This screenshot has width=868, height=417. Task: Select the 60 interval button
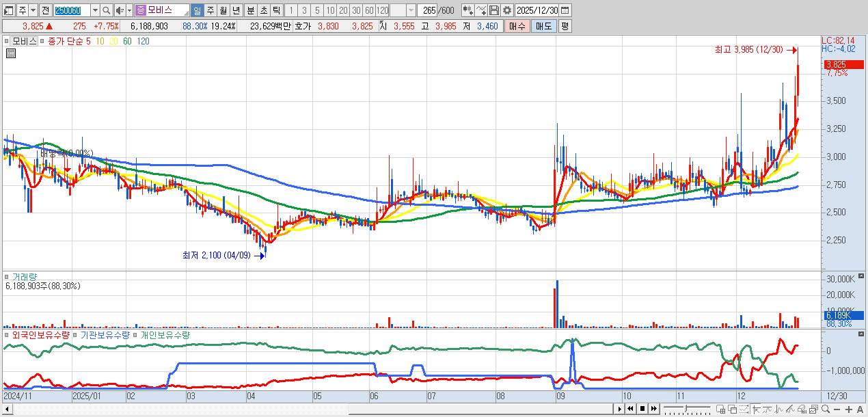(x=369, y=10)
